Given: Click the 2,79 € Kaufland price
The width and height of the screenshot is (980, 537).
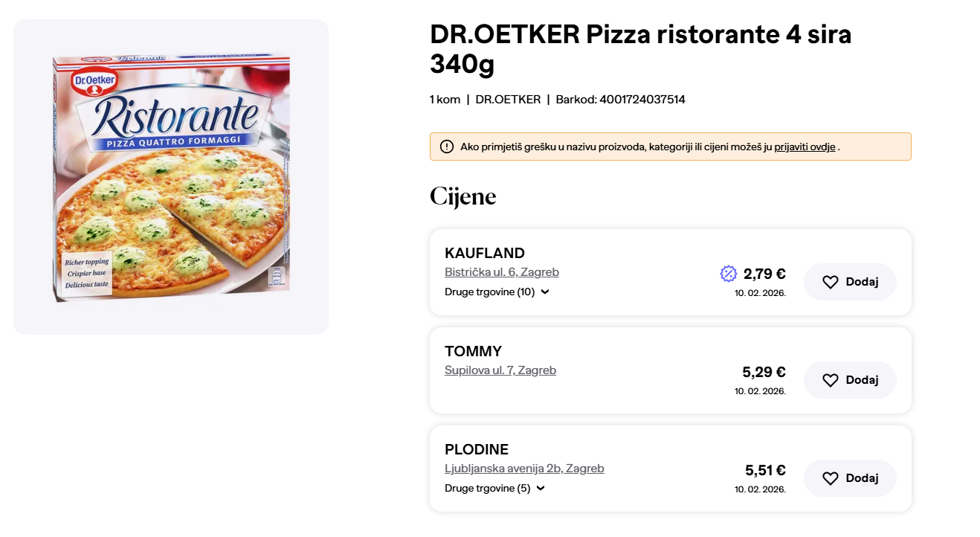Looking at the screenshot, I should [764, 274].
